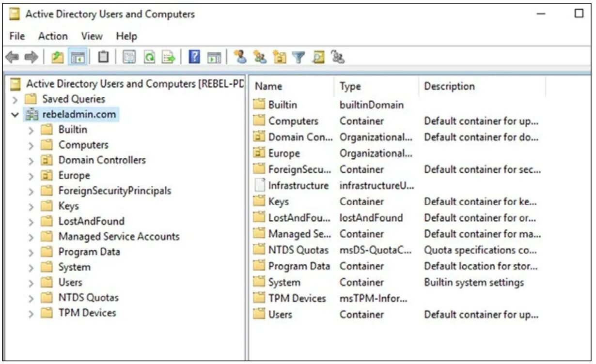Set filter options using the funnel icon
Screen dimensions: 596x364
pos(298,57)
